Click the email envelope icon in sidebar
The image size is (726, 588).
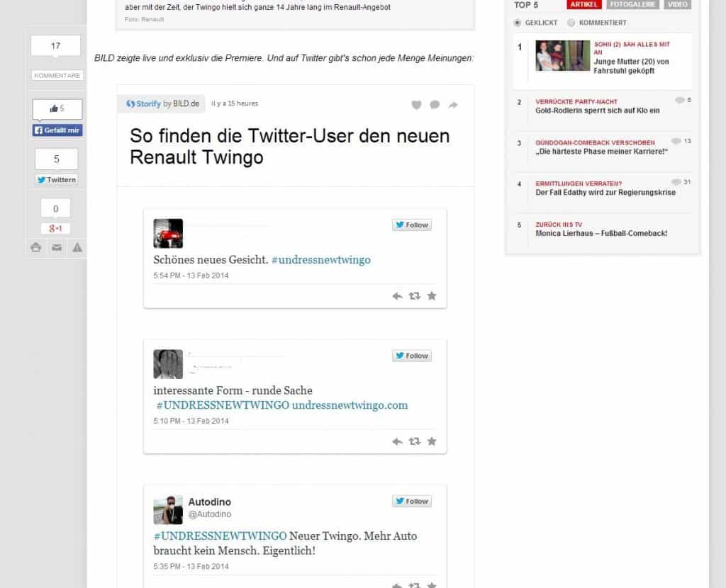pos(57,247)
